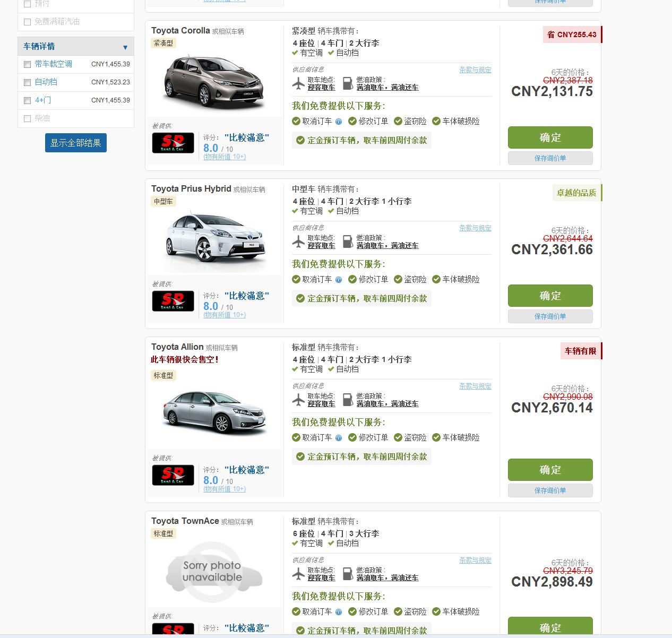
Task: Confirm the Toyota Allion with 确定
Action: [x=550, y=470]
